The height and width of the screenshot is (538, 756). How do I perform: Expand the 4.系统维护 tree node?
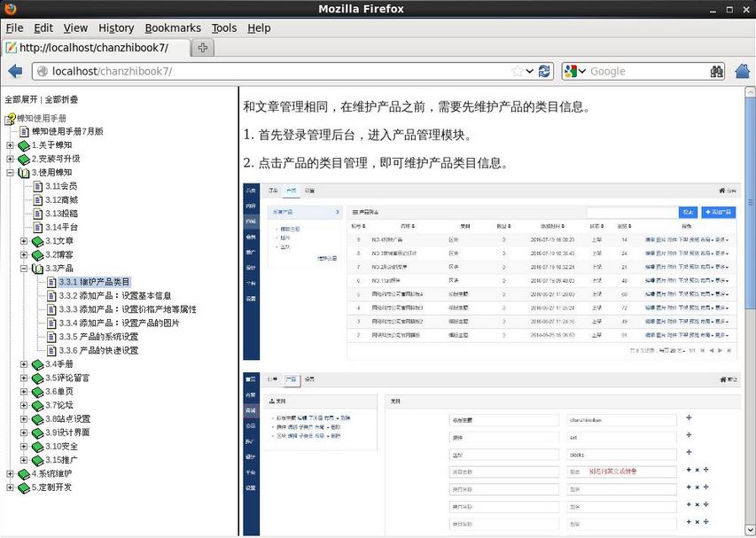click(x=10, y=474)
